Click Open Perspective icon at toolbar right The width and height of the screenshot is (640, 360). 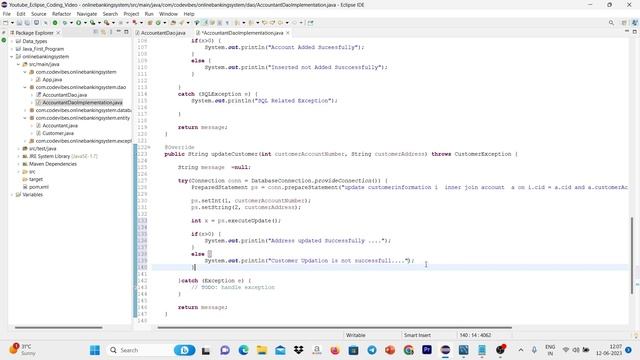pos(624,23)
